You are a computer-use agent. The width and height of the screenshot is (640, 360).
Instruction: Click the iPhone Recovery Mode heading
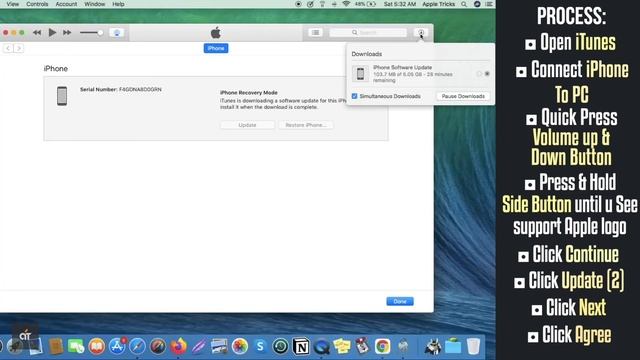click(x=249, y=93)
